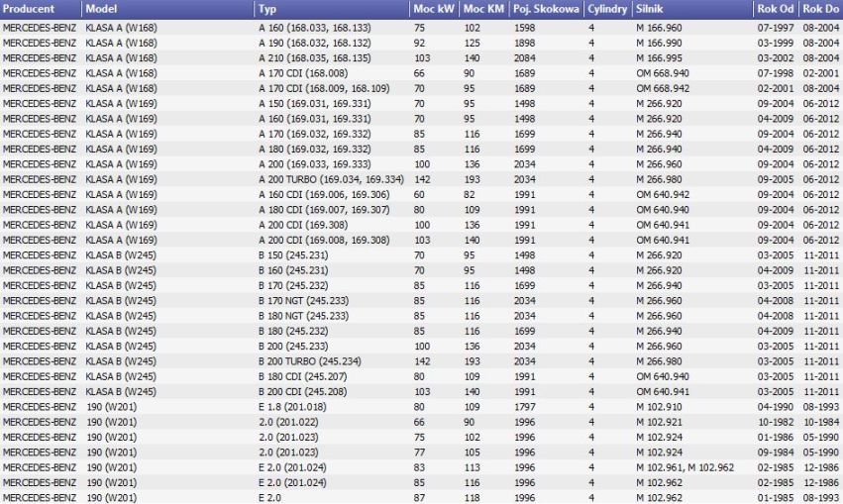
Task: Click Rok Od date 07-1997
Action: tap(776, 28)
